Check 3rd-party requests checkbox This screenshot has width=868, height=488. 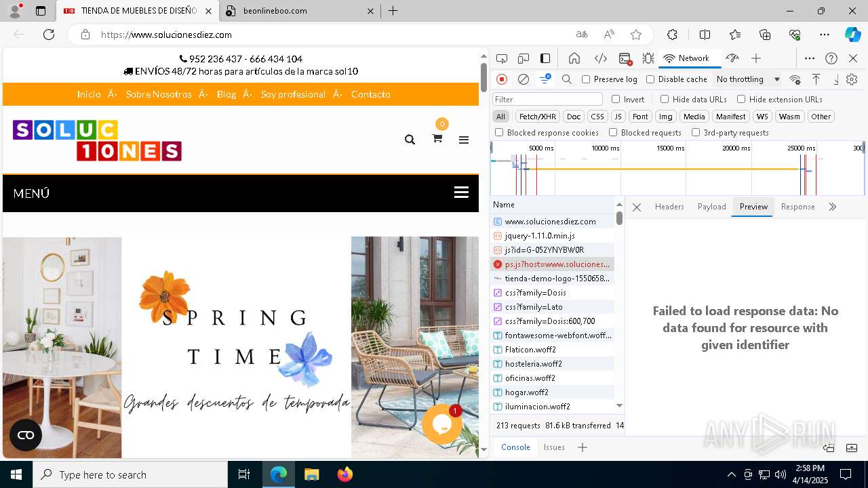tap(696, 133)
